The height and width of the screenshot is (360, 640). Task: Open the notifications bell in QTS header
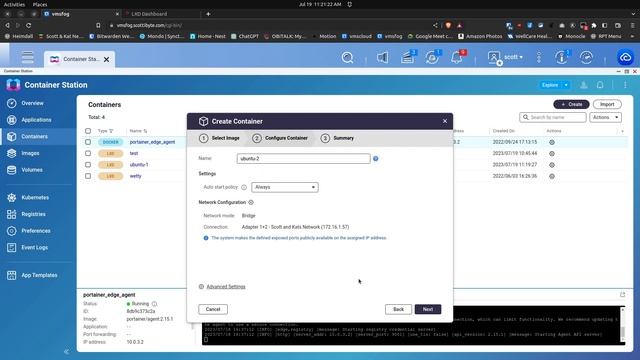pyautogui.click(x=457, y=58)
